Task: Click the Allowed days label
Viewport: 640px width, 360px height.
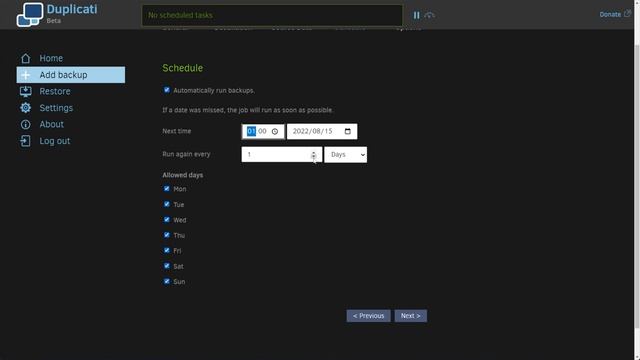Action: (x=182, y=175)
